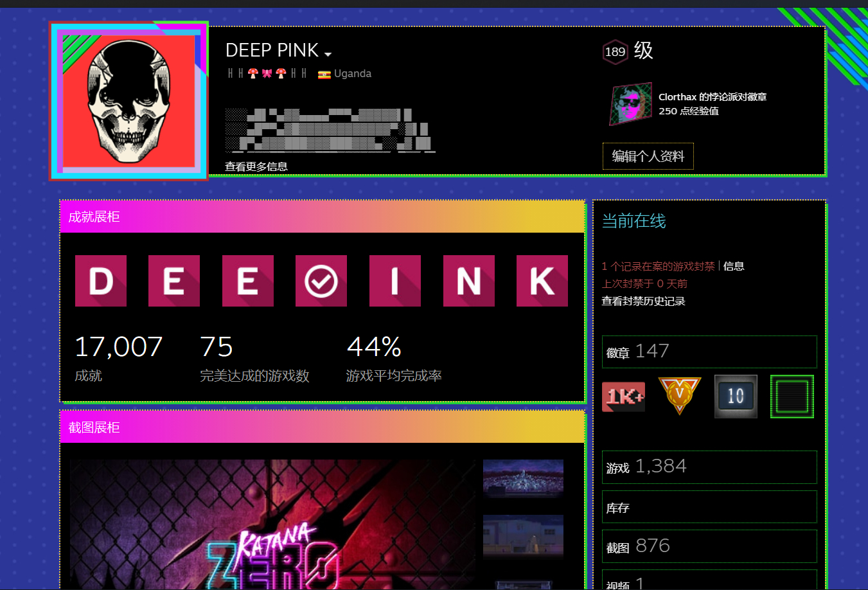Open the first small screenshot thumbnail
868x590 pixels.
click(523, 479)
